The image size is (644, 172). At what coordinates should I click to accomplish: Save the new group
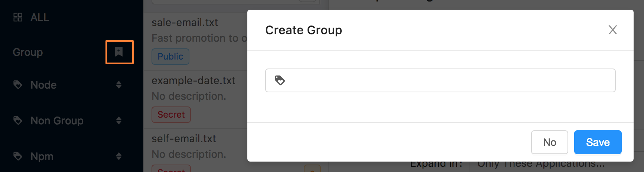[x=598, y=142]
